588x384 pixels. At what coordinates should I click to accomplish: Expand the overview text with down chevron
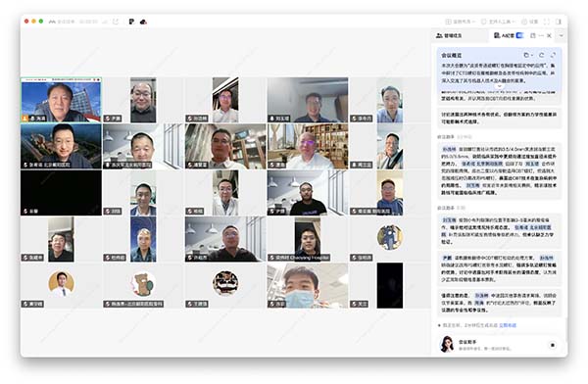point(499,86)
